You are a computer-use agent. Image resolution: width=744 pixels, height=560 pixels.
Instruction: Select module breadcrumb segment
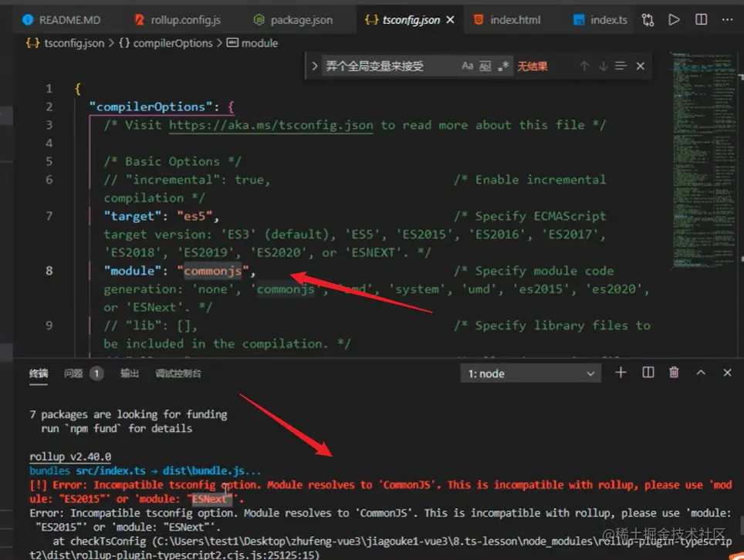tap(259, 43)
